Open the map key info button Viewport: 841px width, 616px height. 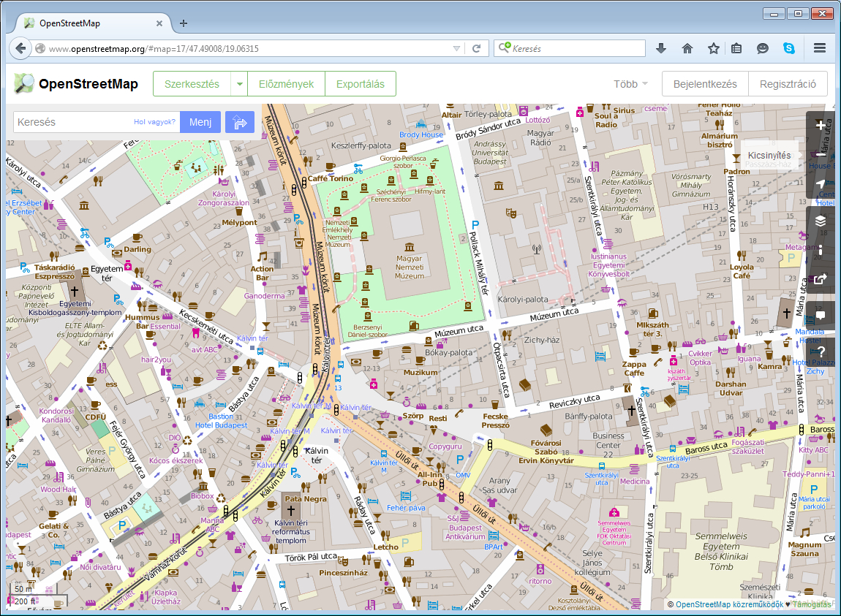point(820,250)
